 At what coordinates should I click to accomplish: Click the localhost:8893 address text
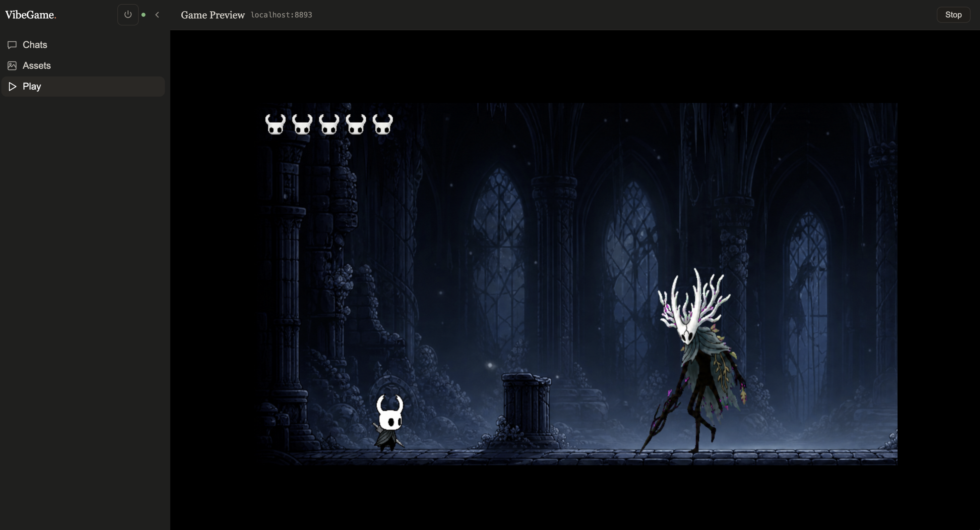(x=281, y=15)
